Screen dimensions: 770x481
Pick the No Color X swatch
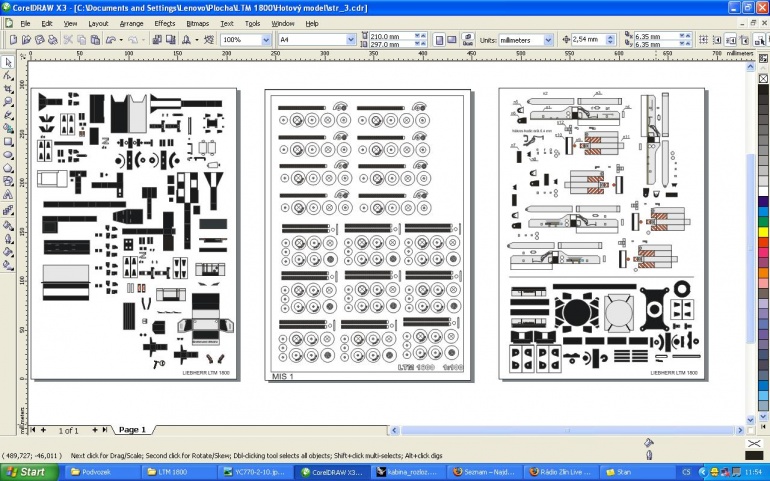pos(763,78)
